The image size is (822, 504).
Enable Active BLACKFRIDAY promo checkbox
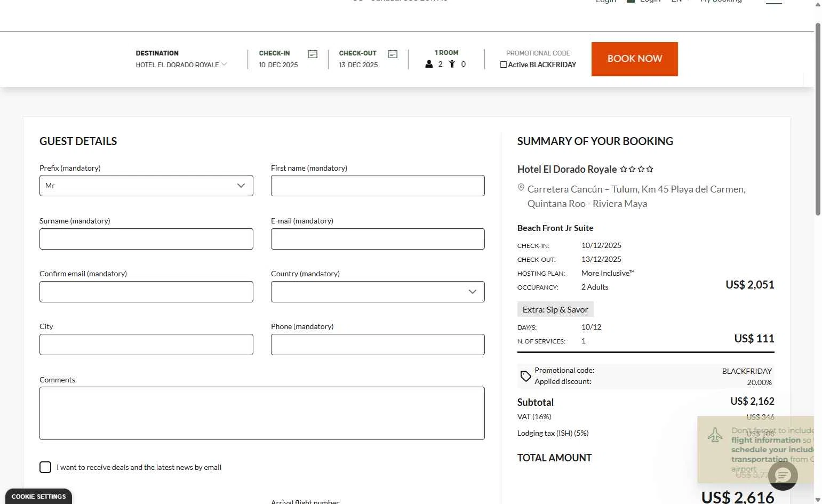coord(504,65)
